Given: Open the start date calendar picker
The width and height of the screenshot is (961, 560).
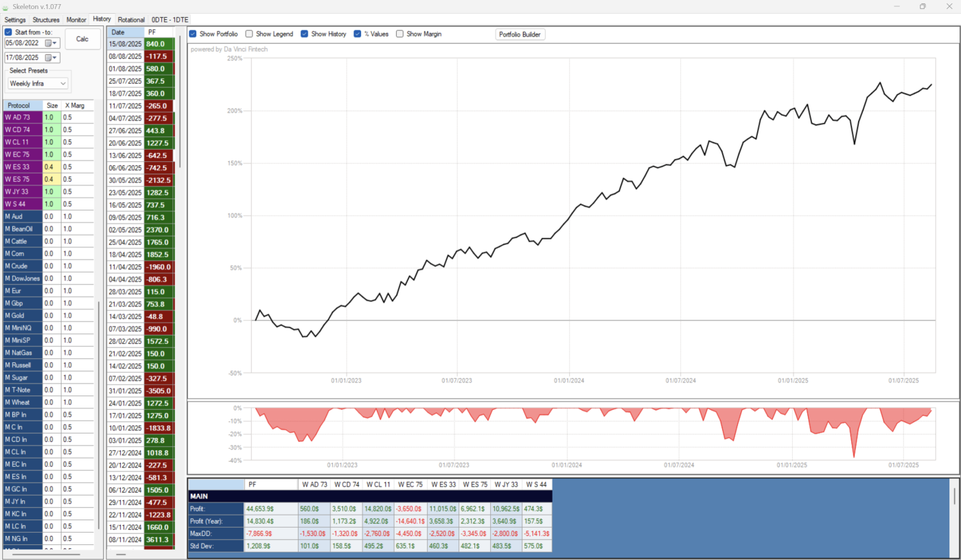Looking at the screenshot, I should (x=50, y=43).
